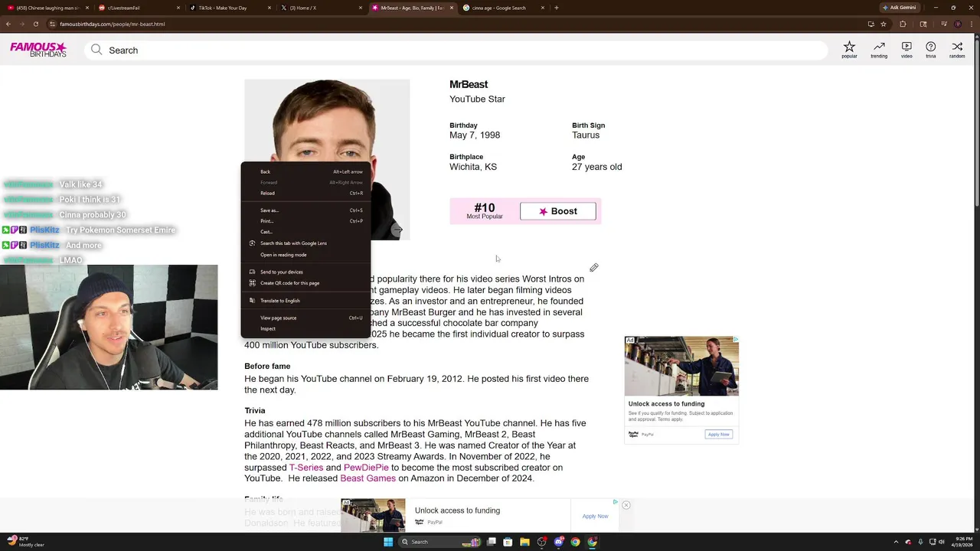
Task: Choose Cast... in context menu
Action: [x=306, y=232]
